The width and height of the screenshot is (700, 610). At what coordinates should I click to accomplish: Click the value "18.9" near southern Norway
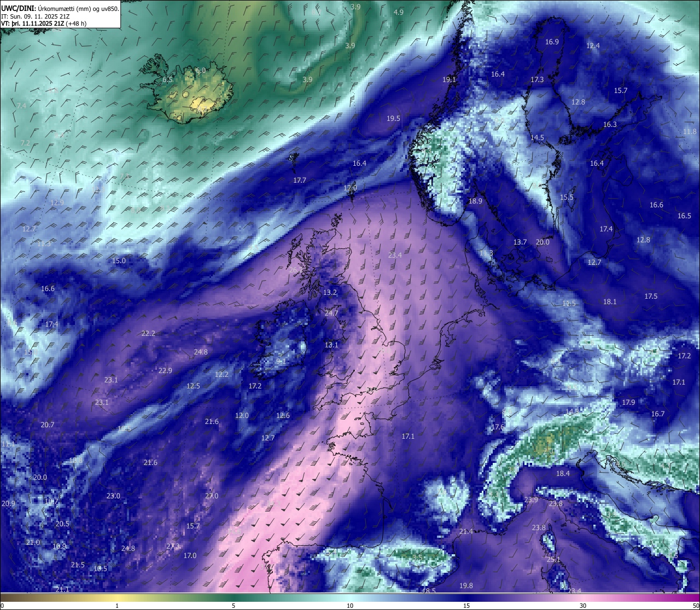[475, 201]
